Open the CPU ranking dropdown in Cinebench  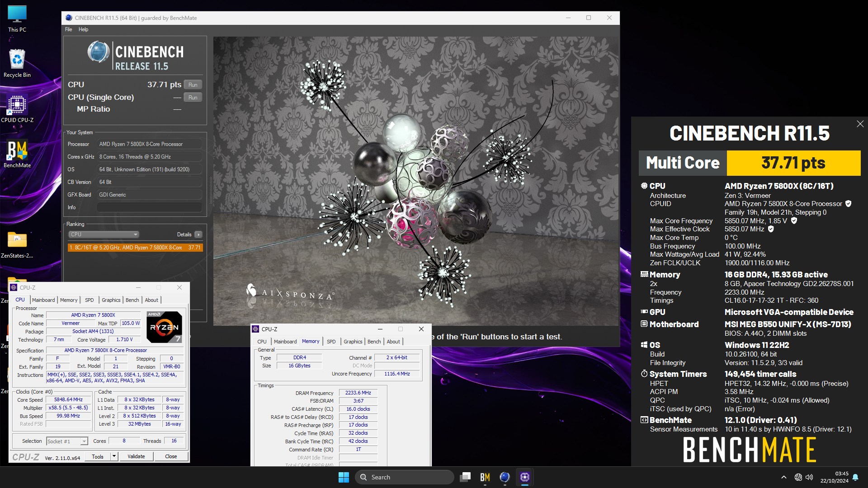click(x=104, y=235)
